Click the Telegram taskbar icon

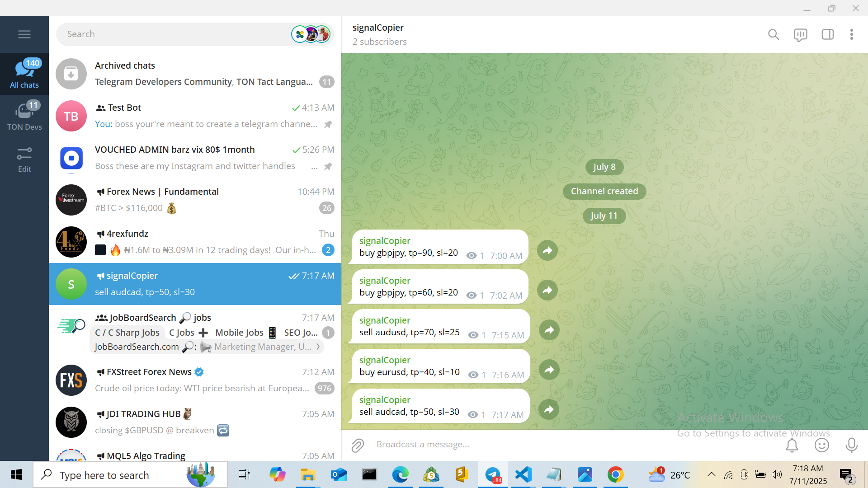click(493, 475)
